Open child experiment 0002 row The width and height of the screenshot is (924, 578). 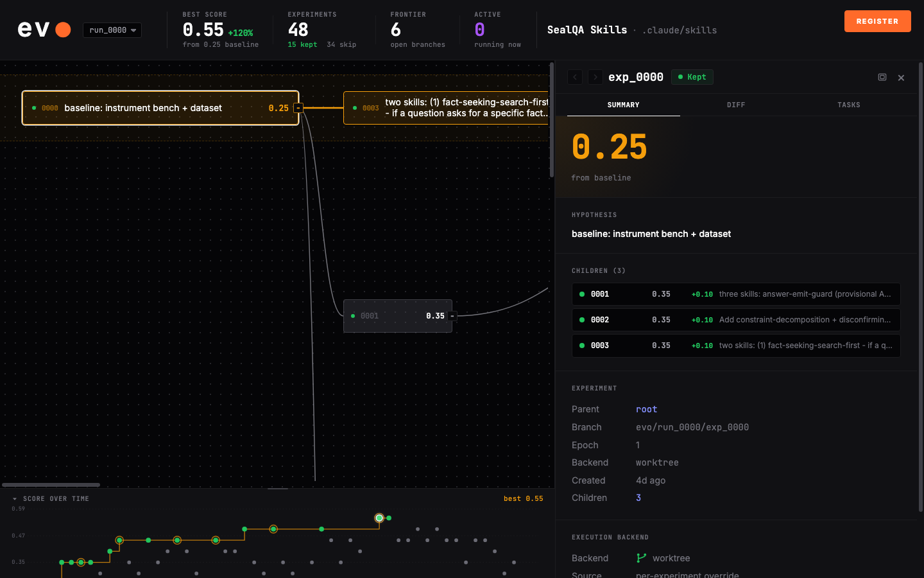736,320
